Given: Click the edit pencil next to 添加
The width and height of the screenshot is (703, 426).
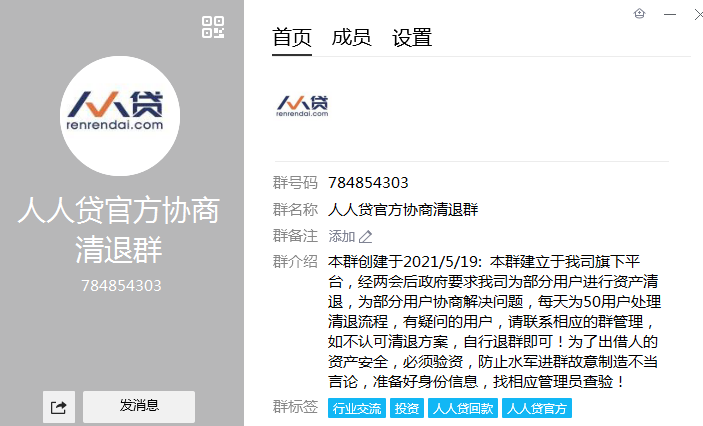Looking at the screenshot, I should tap(366, 237).
